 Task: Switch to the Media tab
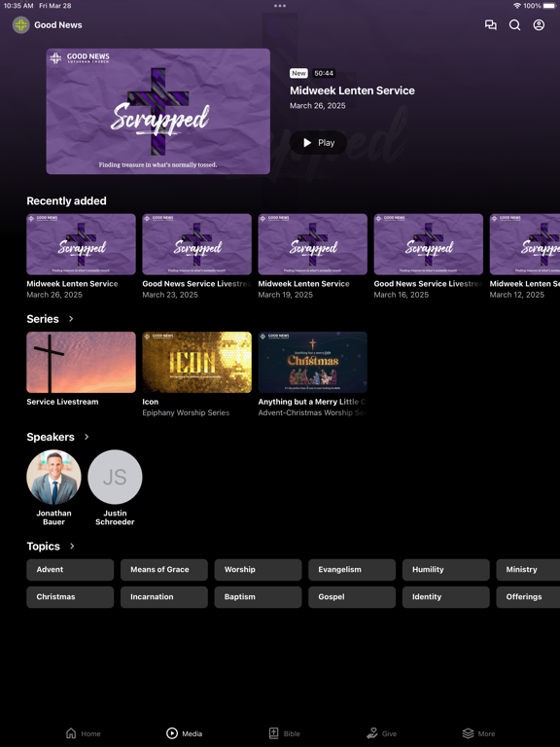click(185, 733)
